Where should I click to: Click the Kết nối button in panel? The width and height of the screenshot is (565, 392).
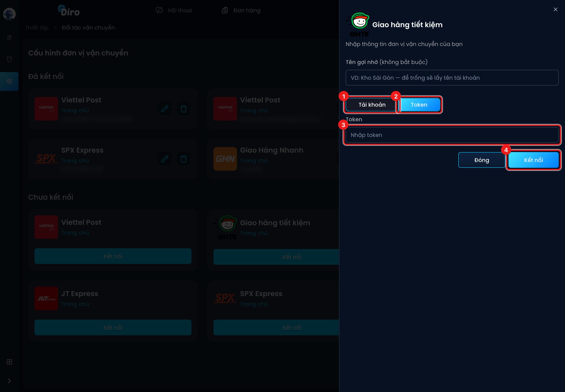click(x=533, y=160)
